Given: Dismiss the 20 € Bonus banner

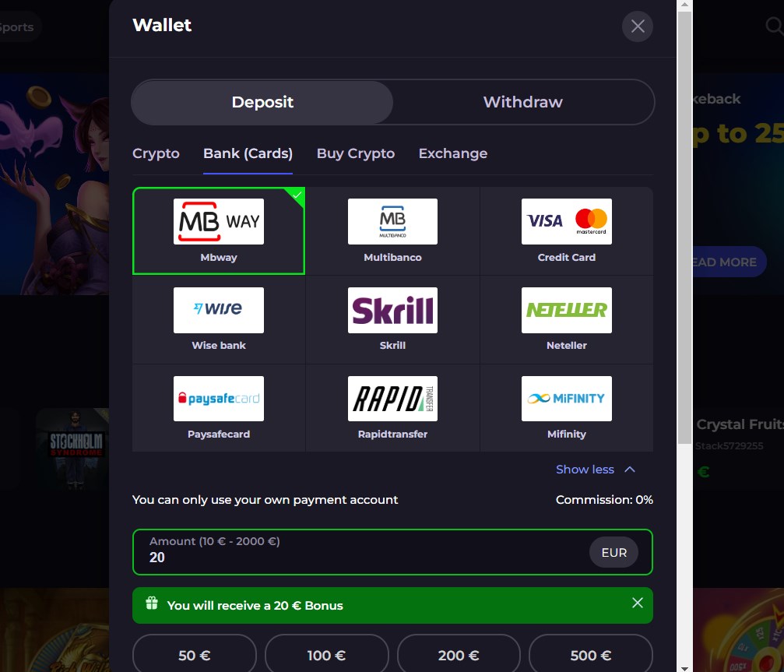Looking at the screenshot, I should 638,603.
